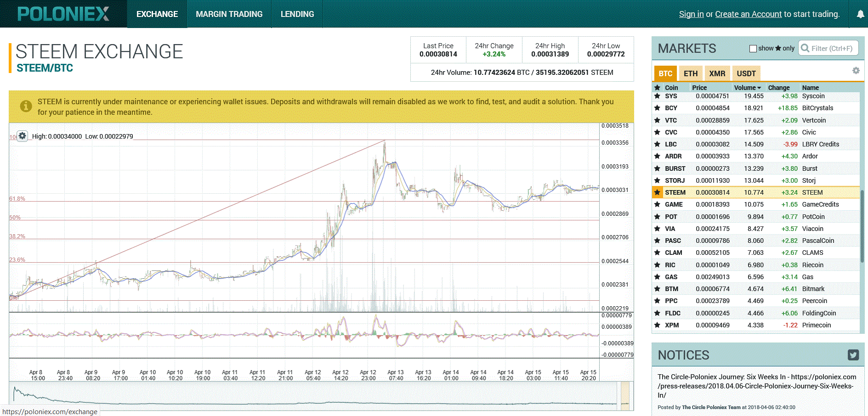Sort markets by Coin column

pyautogui.click(x=671, y=88)
